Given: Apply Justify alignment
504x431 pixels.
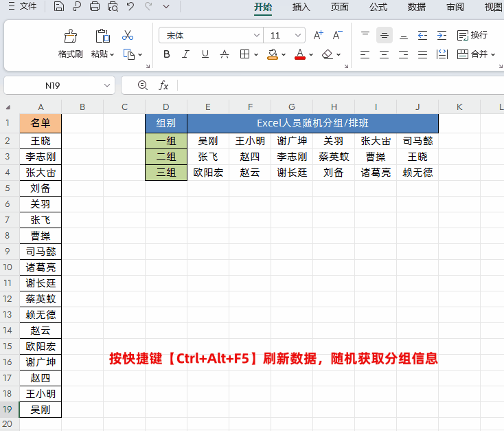Looking at the screenshot, I should coord(423,54).
